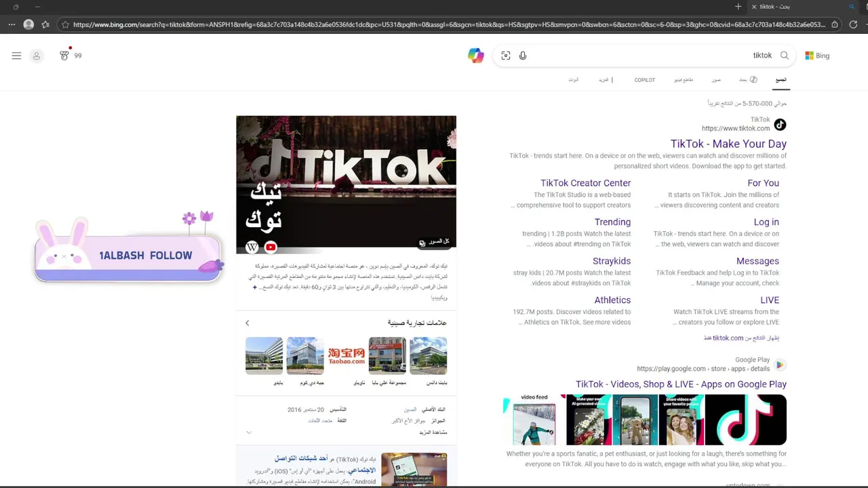The image size is (868, 488).
Task: Open the For You sitelink
Action: click(763, 183)
